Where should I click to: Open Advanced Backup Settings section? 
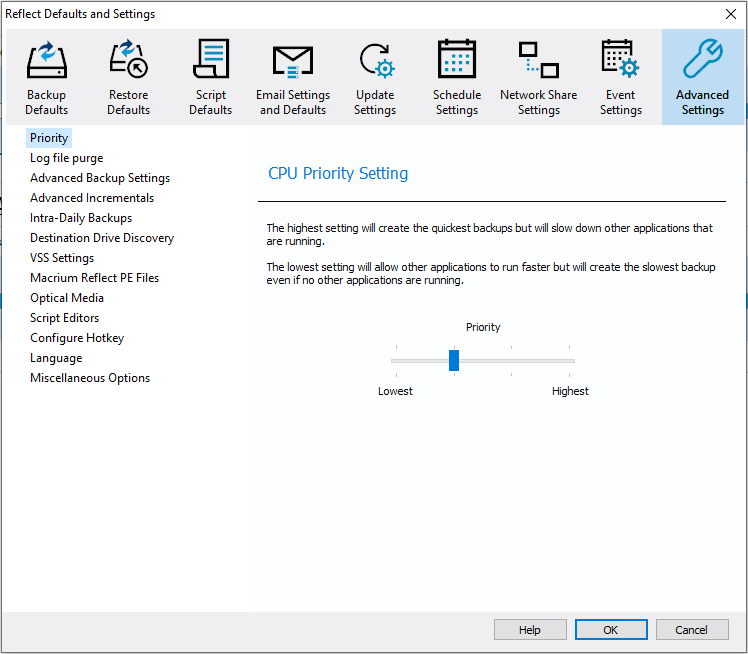point(100,178)
